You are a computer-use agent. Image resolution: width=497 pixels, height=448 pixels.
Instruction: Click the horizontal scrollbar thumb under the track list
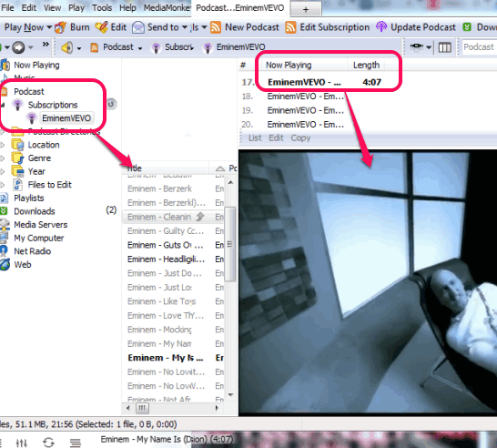[x=142, y=408]
